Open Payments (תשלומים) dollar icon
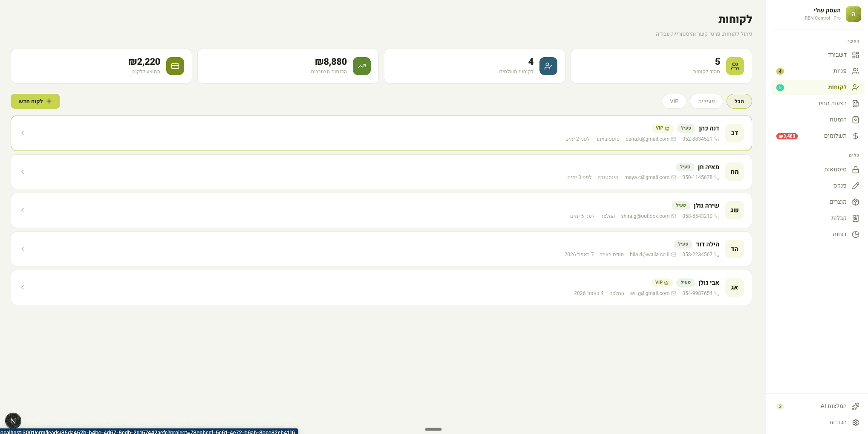 tap(855, 136)
